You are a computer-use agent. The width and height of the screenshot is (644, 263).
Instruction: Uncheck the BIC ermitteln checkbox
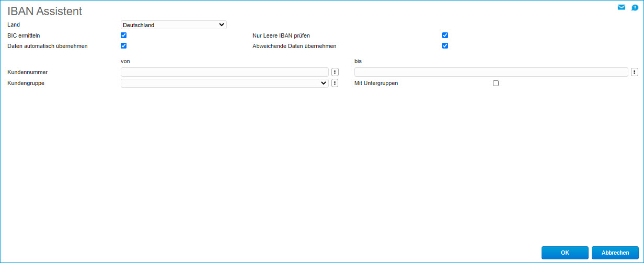124,35
